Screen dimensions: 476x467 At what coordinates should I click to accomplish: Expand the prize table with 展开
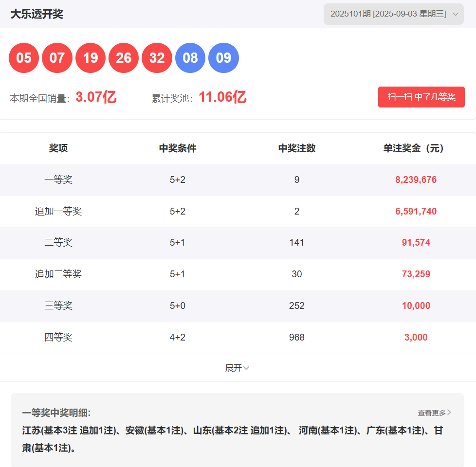[x=237, y=368]
